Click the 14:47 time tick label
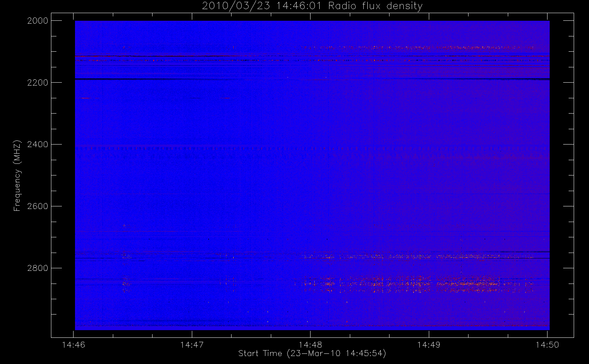589x364 pixels. point(192,345)
